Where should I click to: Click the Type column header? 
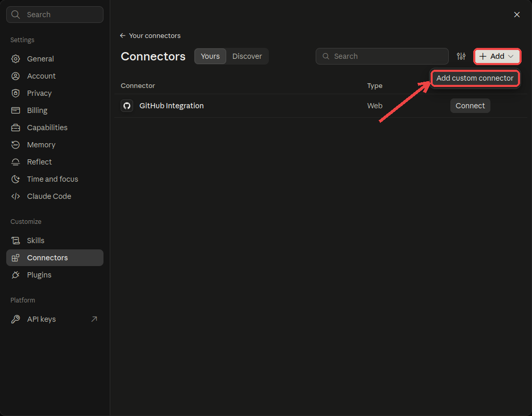[374, 85]
